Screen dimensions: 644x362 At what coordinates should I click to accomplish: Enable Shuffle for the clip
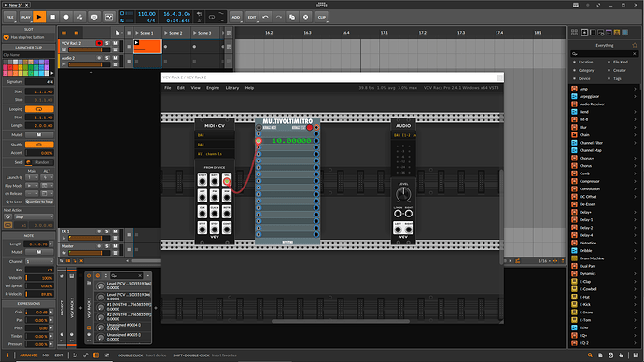[x=39, y=145]
